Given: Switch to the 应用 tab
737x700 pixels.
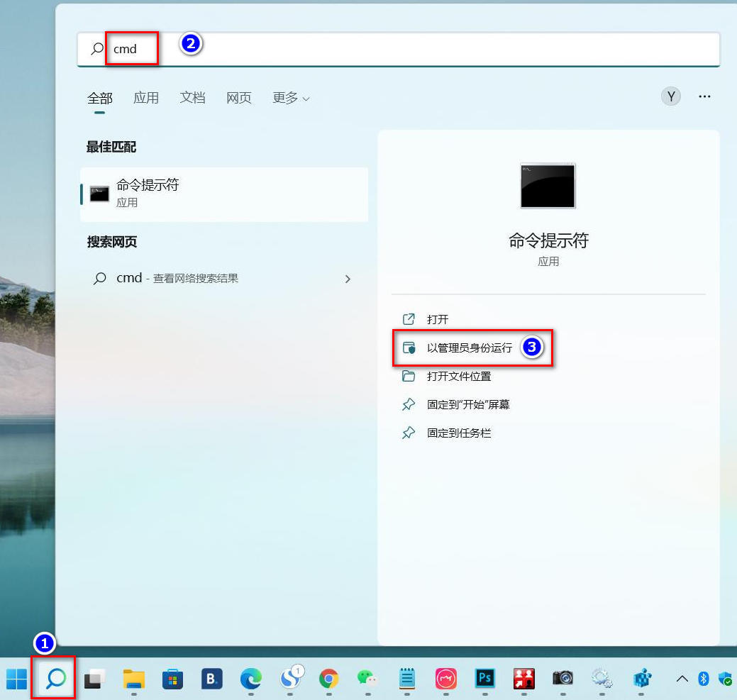Looking at the screenshot, I should point(146,98).
